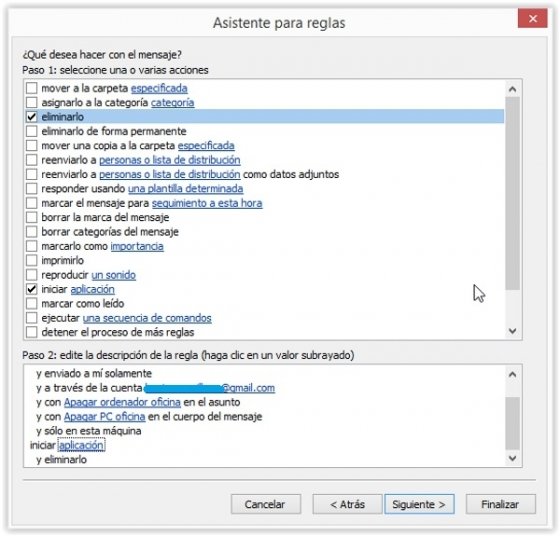Click up arrow of description scrollbar
Screen dimensions: 560x536
(x=512, y=374)
